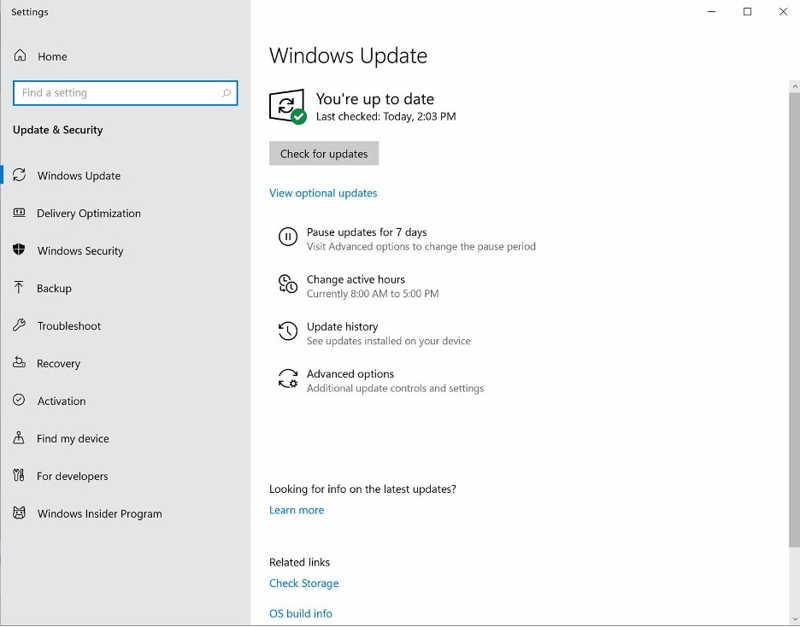Viewport: 800px width, 627px height.
Task: Click the Find my device person icon
Action: click(x=19, y=438)
